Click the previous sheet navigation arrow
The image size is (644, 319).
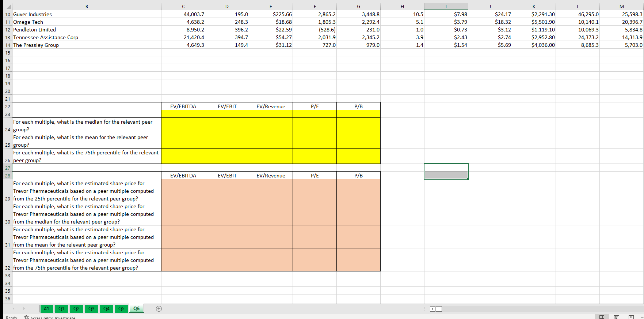coord(14,309)
